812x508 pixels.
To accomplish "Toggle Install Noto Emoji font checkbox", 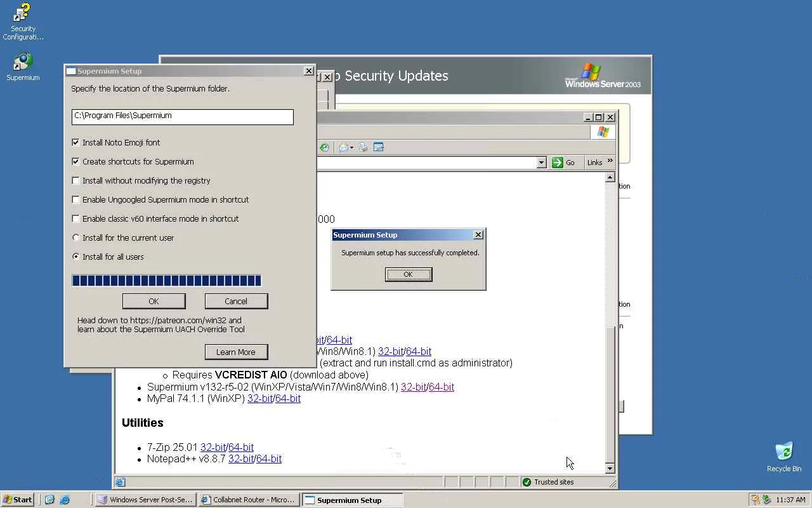I will 75,143.
